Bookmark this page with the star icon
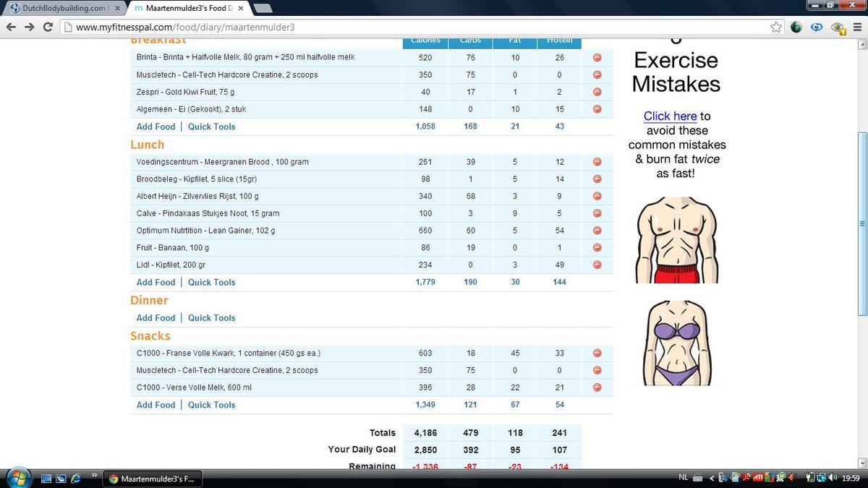Screen dimensions: 868x488 click(776, 27)
